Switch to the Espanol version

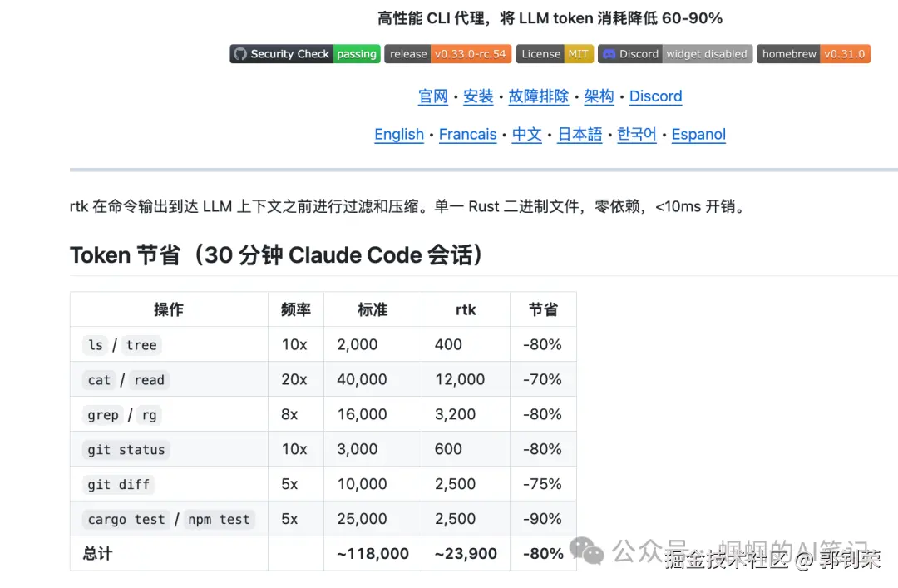click(x=698, y=135)
